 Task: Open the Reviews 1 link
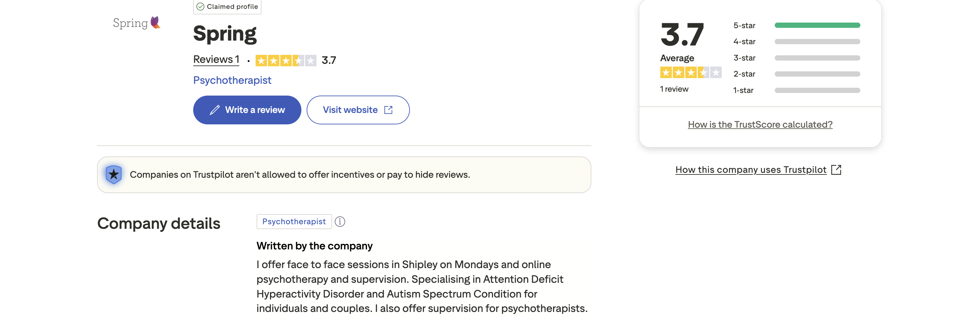[216, 60]
